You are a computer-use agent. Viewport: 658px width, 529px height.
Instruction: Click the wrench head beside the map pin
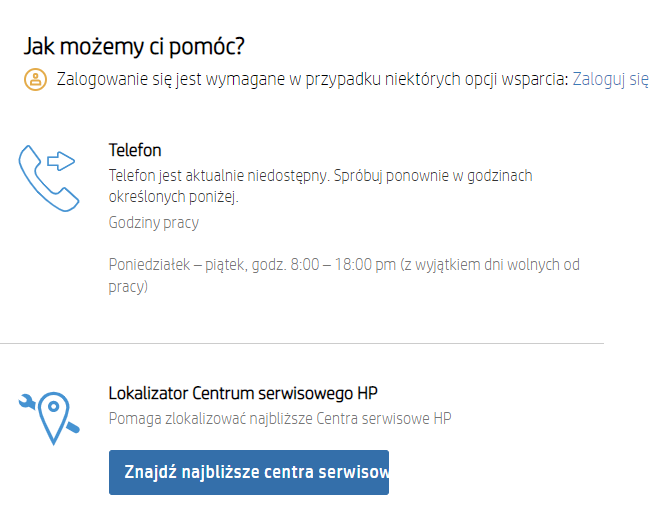click(27, 402)
